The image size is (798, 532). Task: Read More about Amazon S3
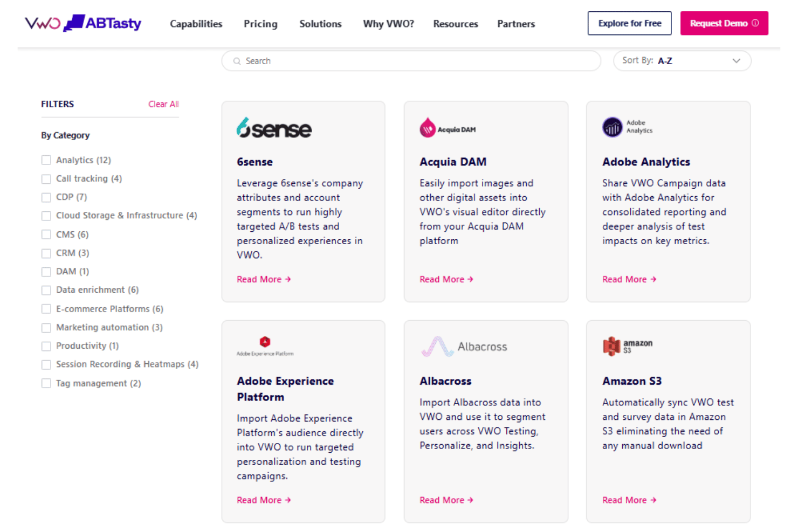coord(629,500)
